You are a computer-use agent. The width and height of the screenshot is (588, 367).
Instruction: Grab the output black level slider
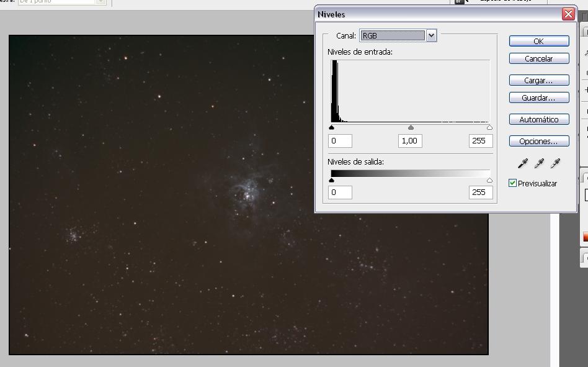[x=331, y=181]
